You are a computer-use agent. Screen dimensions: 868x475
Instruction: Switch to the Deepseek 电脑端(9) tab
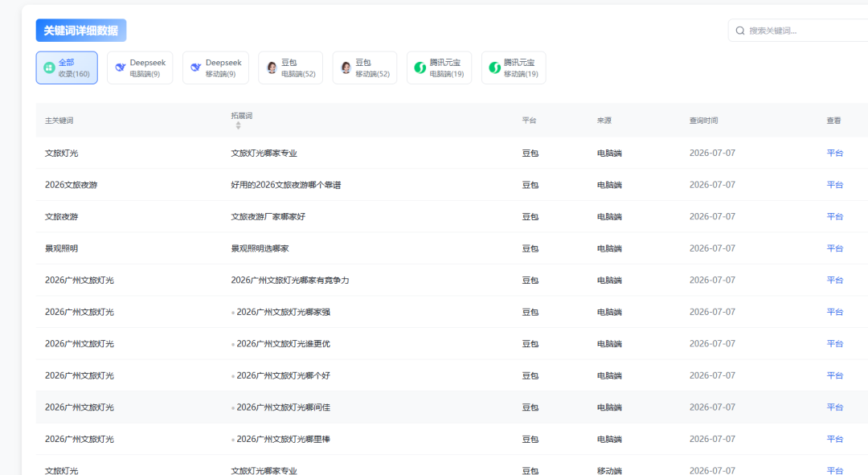pyautogui.click(x=140, y=68)
